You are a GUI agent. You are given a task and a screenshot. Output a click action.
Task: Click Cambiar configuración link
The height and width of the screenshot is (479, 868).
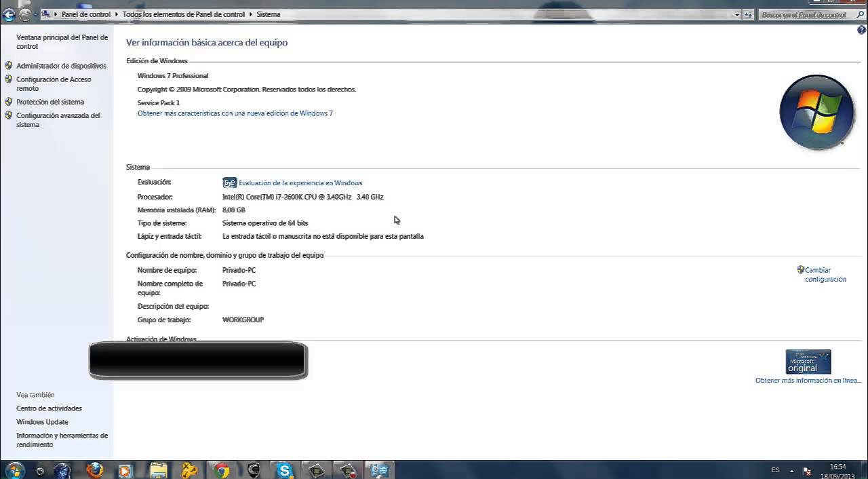click(x=825, y=275)
